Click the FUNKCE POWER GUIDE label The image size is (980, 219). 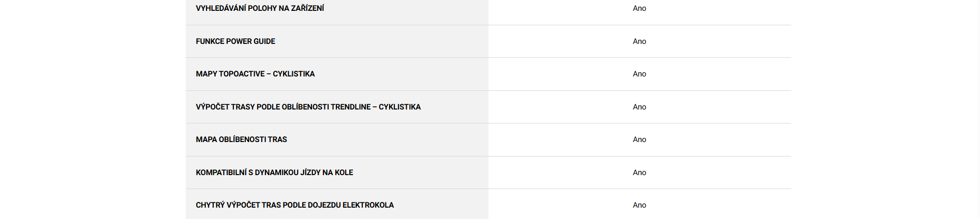[235, 41]
